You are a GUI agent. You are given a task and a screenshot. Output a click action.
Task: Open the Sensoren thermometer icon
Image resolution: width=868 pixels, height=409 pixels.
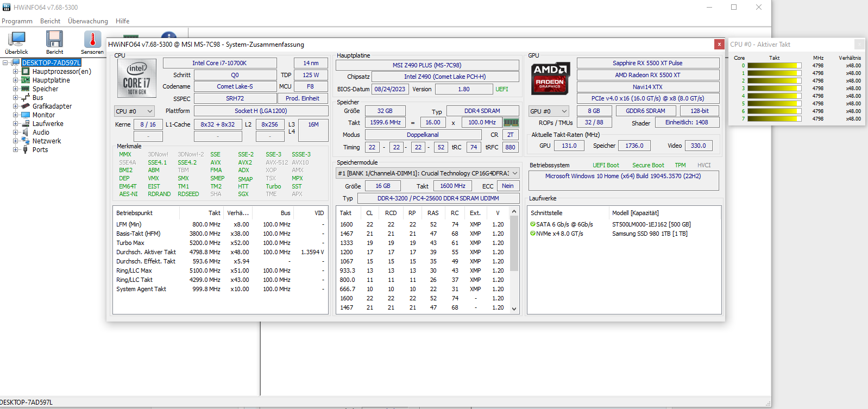92,39
